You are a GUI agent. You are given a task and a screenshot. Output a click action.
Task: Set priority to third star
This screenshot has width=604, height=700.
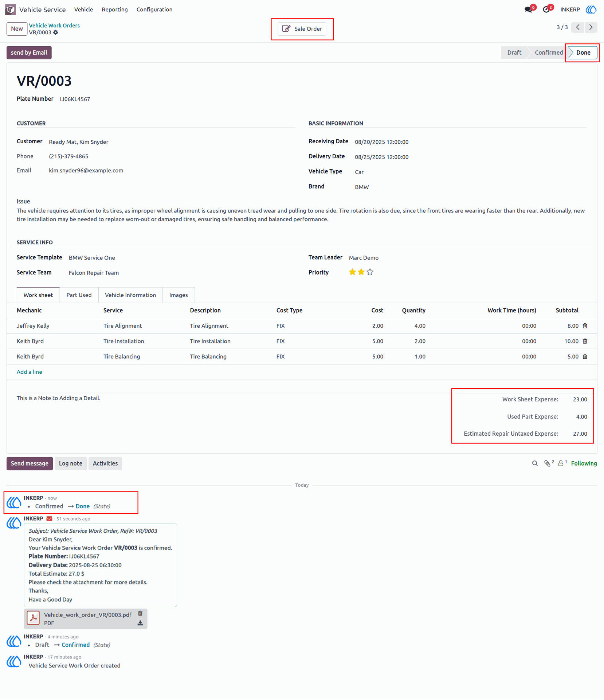pos(370,272)
